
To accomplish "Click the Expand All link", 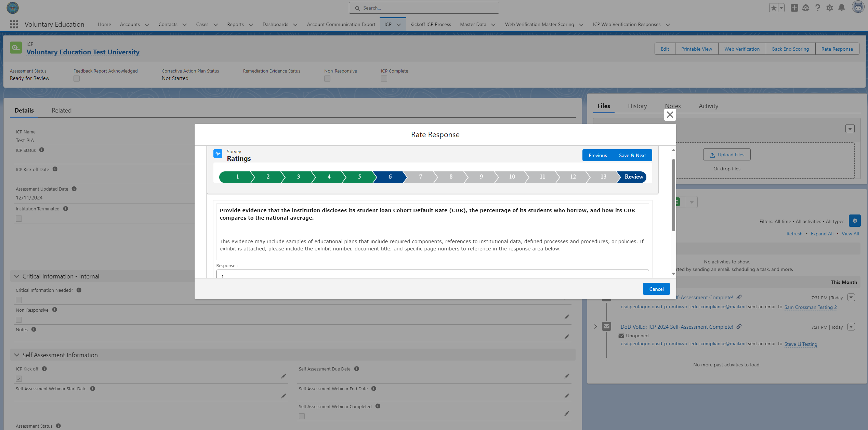I will coord(822,234).
